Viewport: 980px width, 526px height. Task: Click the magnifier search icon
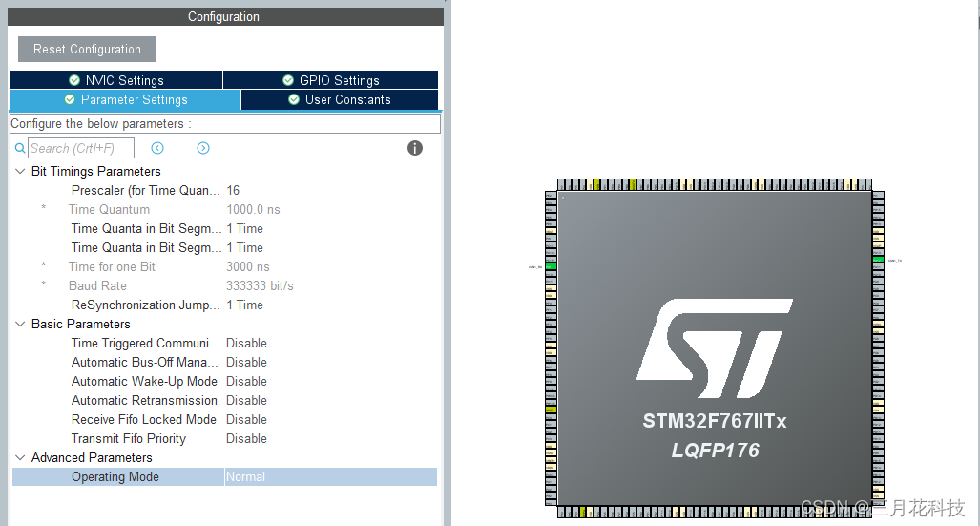(x=20, y=148)
